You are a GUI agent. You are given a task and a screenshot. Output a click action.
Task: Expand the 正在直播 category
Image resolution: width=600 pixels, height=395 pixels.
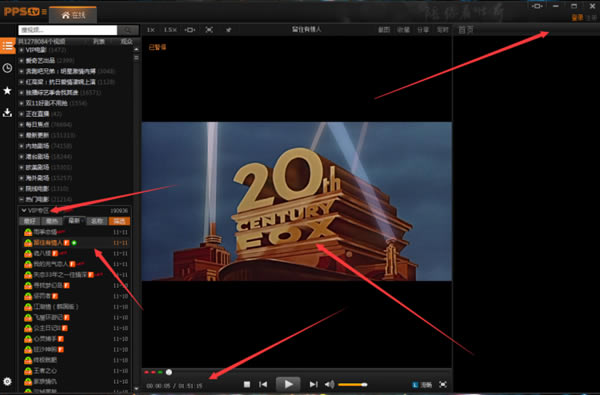[x=21, y=114]
